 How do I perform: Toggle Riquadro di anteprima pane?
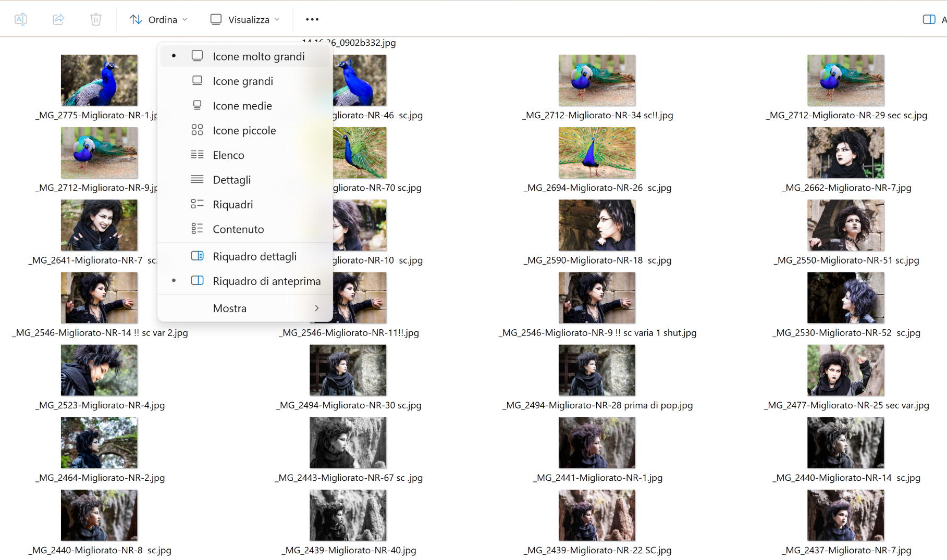coord(245,281)
